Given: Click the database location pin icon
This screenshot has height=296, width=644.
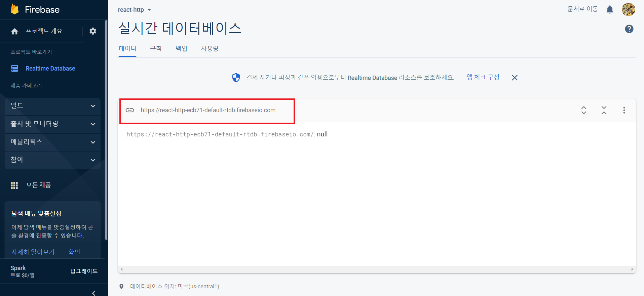Looking at the screenshot, I should tap(121, 287).
